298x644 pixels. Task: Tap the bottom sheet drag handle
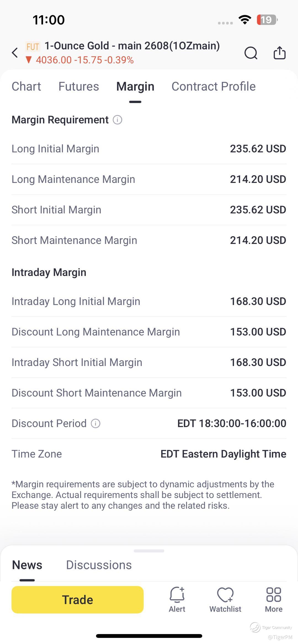[x=149, y=551]
